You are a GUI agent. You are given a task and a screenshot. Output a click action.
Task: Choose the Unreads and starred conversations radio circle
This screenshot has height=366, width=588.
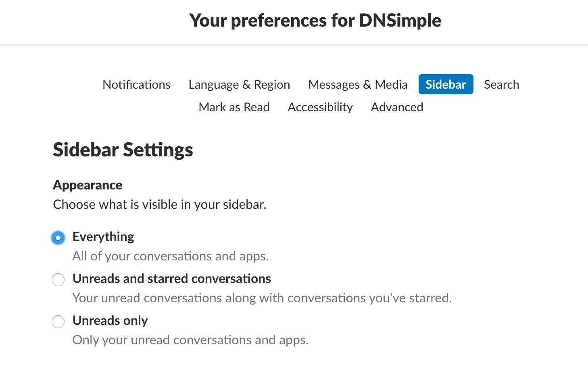pyautogui.click(x=58, y=280)
